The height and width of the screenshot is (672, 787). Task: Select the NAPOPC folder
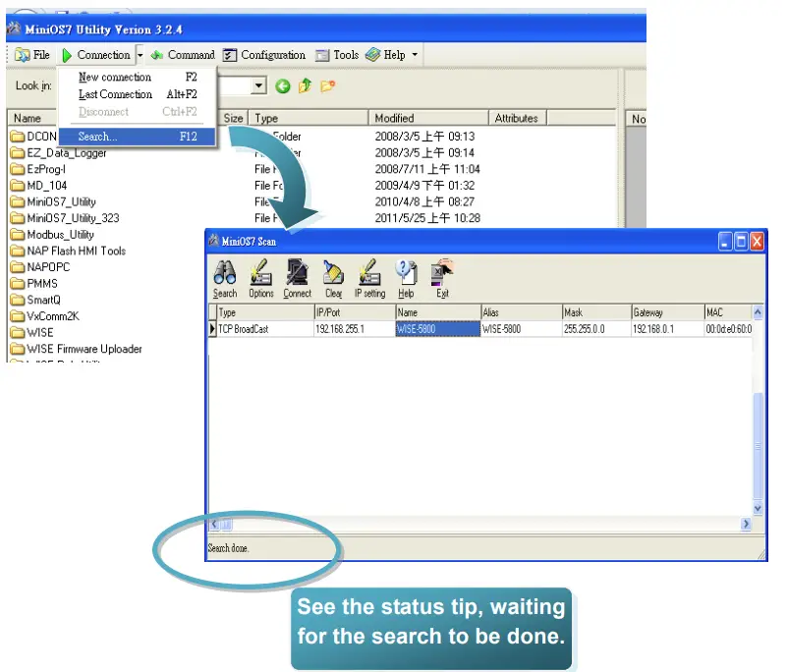tap(40, 267)
